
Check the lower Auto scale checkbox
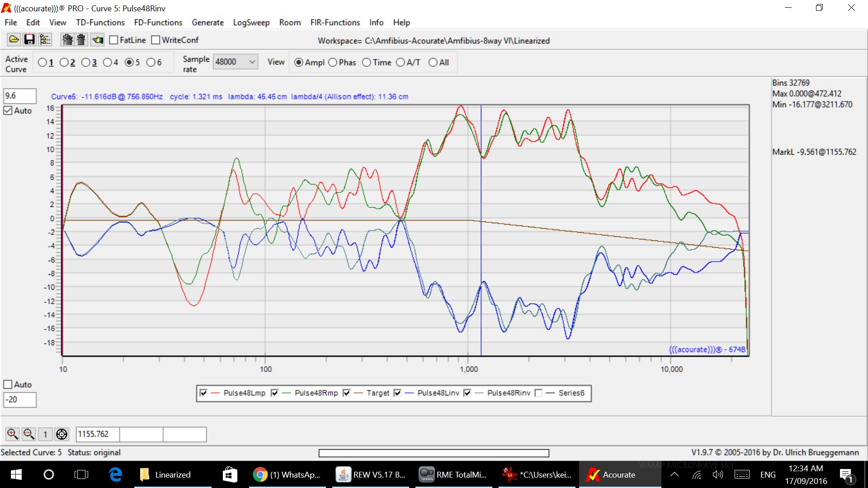(8, 385)
